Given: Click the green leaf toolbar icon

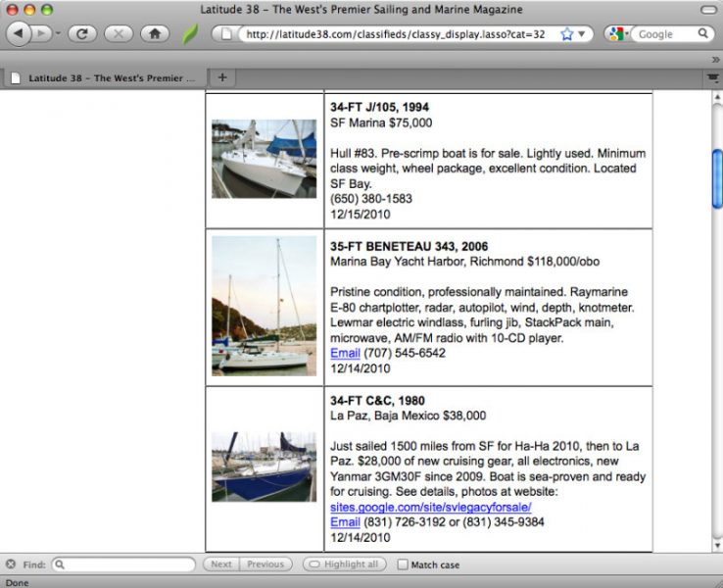Looking at the screenshot, I should click(x=190, y=33).
